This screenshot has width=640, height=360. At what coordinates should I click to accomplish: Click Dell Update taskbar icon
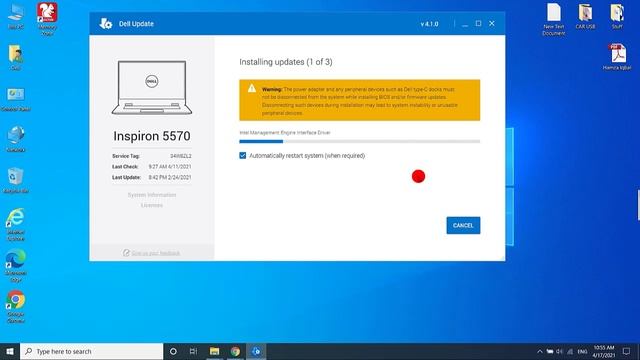(x=256, y=351)
